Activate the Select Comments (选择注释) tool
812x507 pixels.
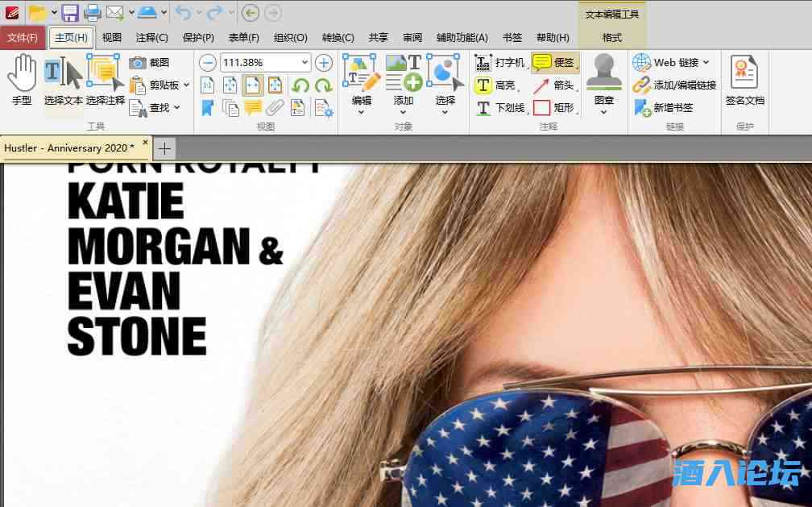click(x=105, y=81)
